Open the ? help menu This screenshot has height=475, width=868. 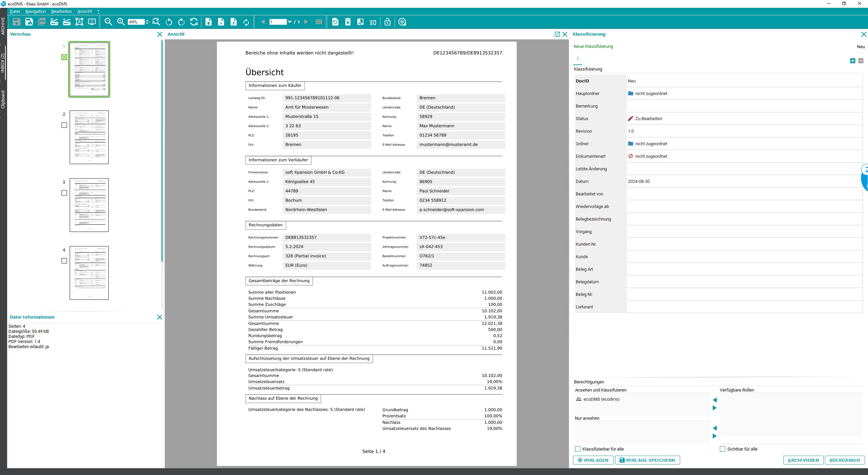[98, 11]
